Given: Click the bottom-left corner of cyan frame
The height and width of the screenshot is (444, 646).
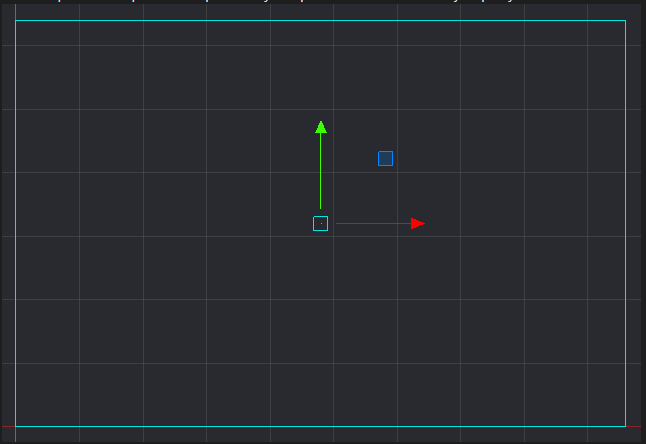Looking at the screenshot, I should pyautogui.click(x=15, y=427).
